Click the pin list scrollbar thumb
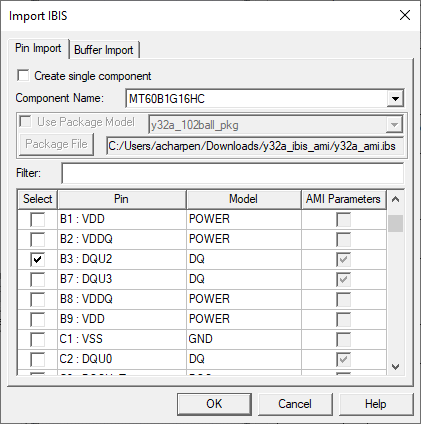The height and width of the screenshot is (424, 421). 396,223
